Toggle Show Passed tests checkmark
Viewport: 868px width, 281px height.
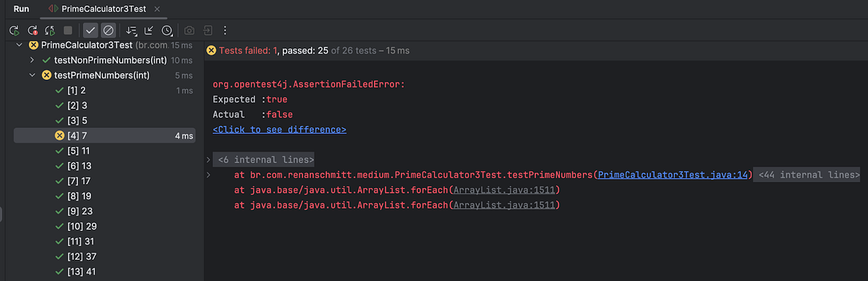click(90, 30)
